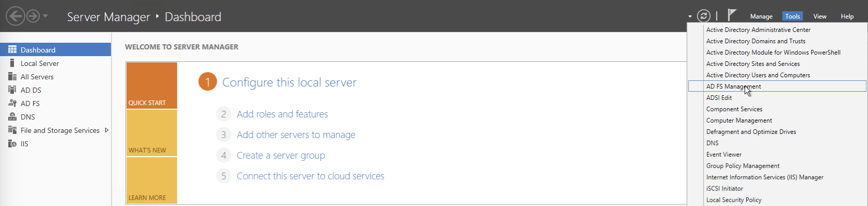The image size is (868, 206).
Task: Select the AD DS sidebar icon
Action: pos(12,90)
